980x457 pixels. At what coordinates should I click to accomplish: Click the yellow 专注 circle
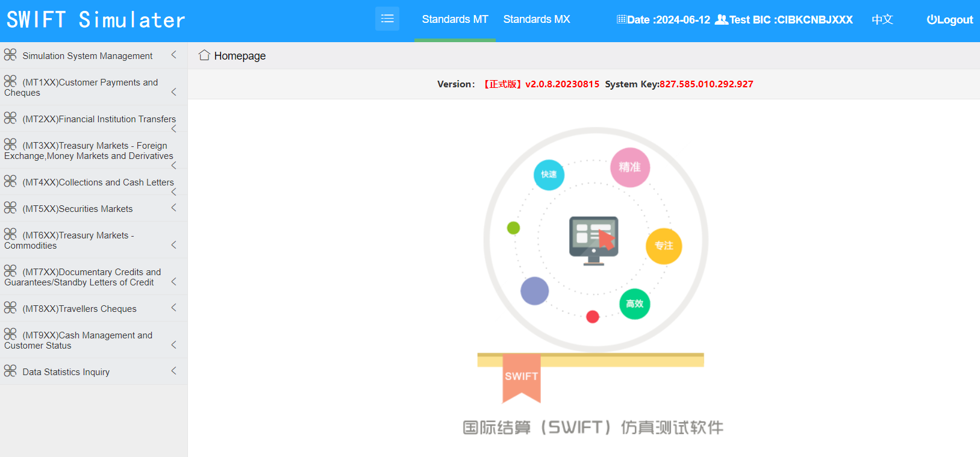coord(664,246)
